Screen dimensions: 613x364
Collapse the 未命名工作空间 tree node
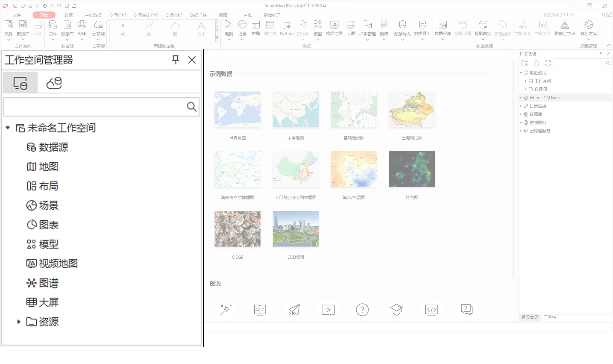pos(8,128)
